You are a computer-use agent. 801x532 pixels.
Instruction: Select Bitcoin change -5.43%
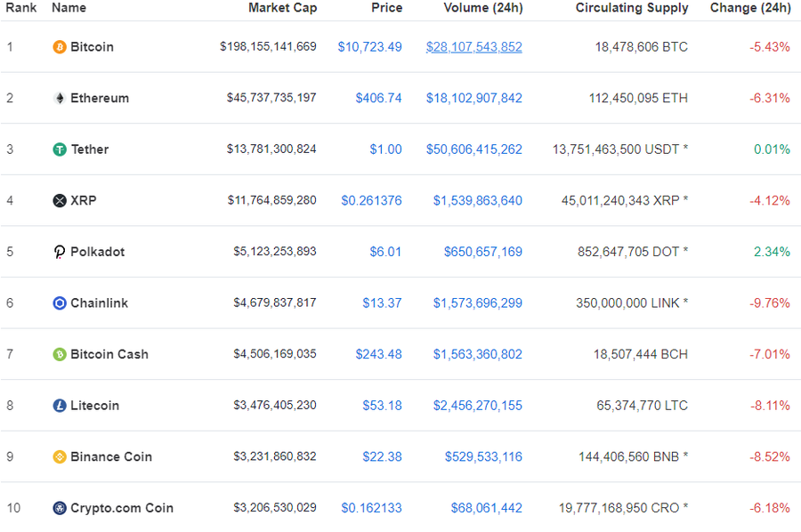click(x=770, y=47)
